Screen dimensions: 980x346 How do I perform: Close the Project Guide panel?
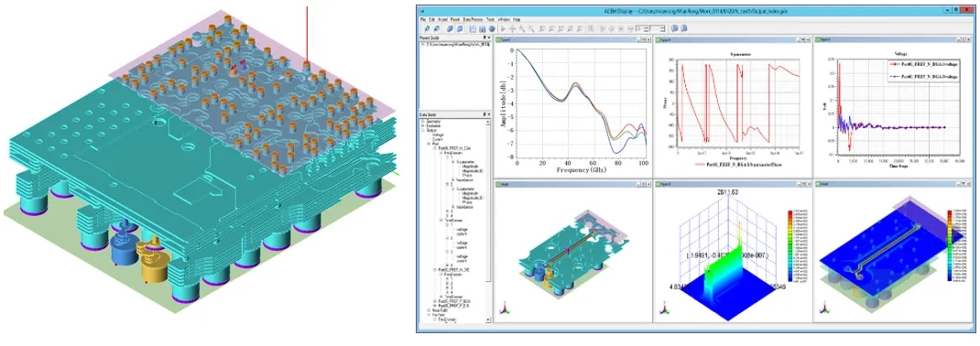tap(489, 38)
